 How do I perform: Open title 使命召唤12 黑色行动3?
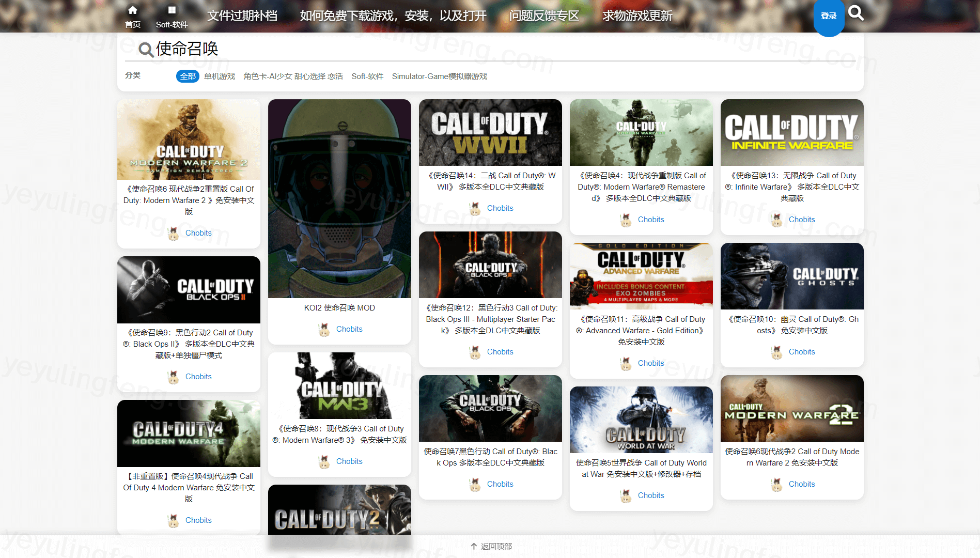point(491,319)
